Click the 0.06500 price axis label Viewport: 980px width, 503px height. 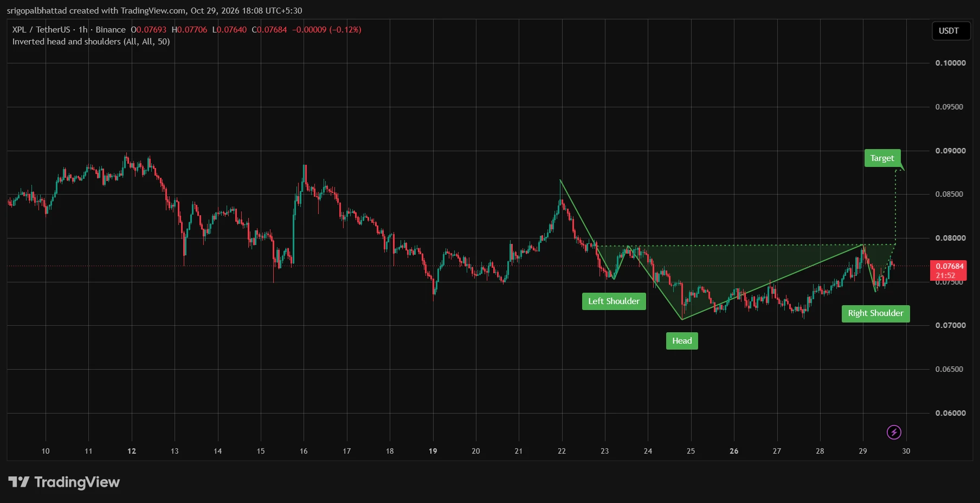click(x=950, y=369)
